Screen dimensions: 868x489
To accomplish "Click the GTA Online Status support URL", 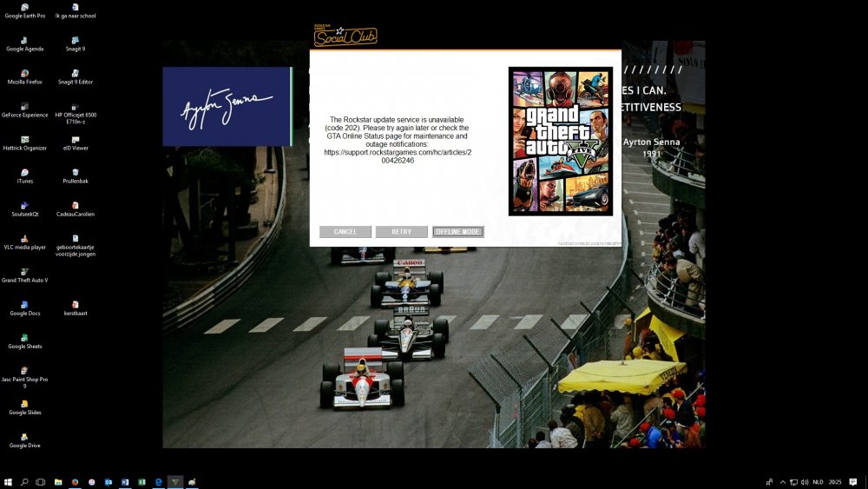I will pos(398,156).
